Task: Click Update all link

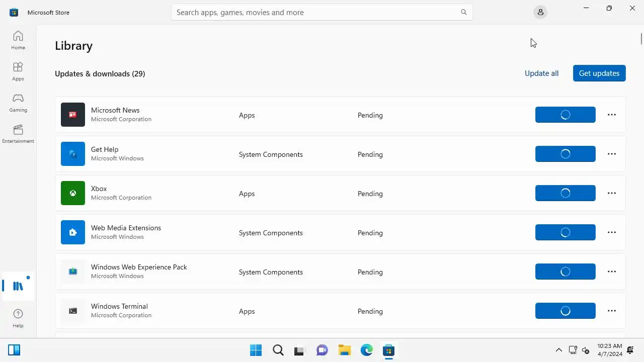Action: (541, 73)
